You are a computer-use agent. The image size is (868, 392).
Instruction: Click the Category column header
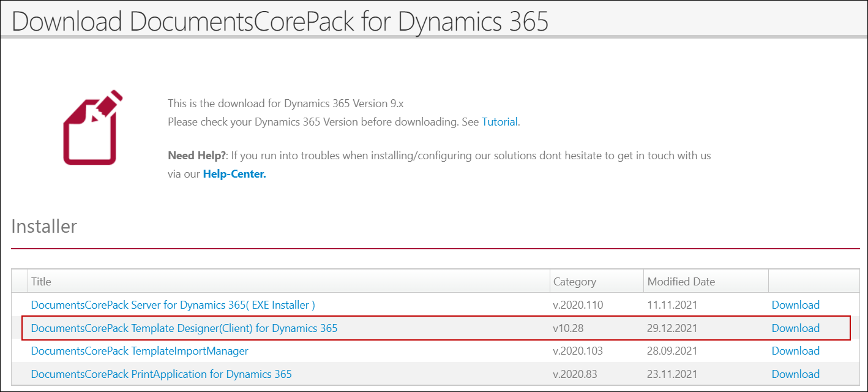point(574,282)
